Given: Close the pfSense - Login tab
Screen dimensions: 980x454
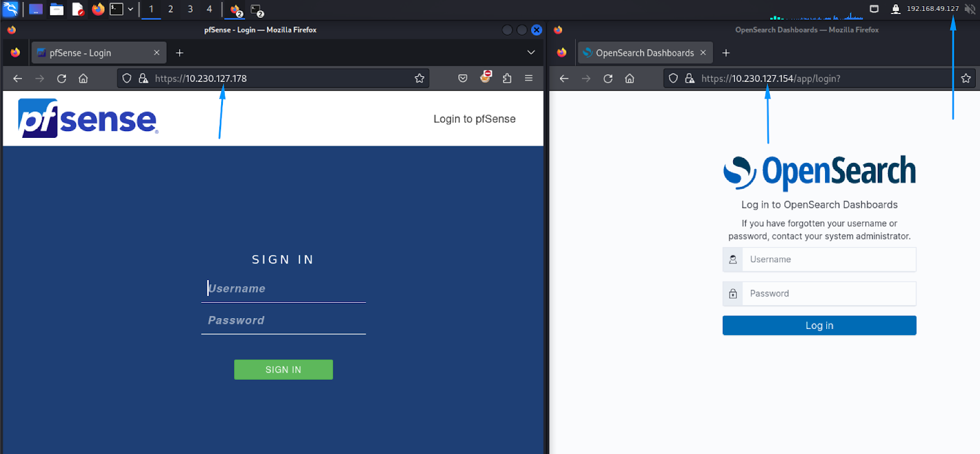Looking at the screenshot, I should point(157,53).
